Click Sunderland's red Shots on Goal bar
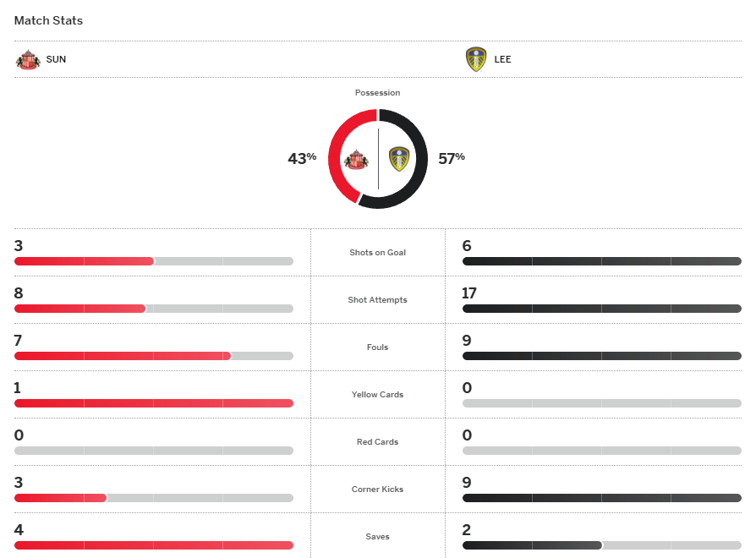 85,261
